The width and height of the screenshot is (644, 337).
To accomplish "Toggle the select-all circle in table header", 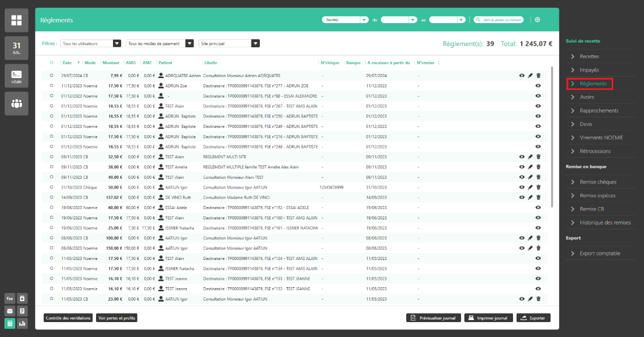I will [x=51, y=63].
